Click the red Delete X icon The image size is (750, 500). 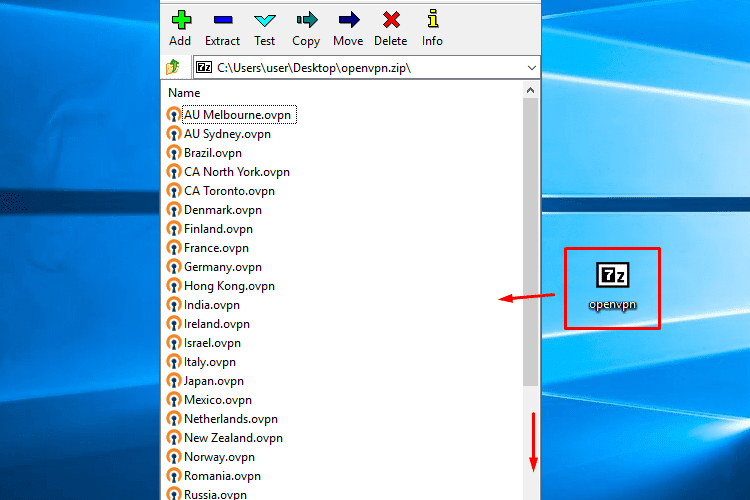coord(391,20)
